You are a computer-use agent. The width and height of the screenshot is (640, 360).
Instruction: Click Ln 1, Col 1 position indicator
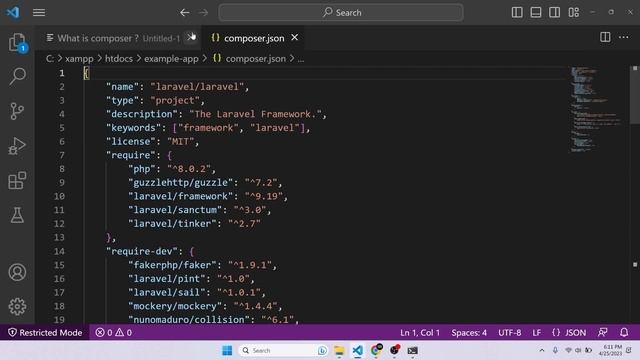coord(420,333)
